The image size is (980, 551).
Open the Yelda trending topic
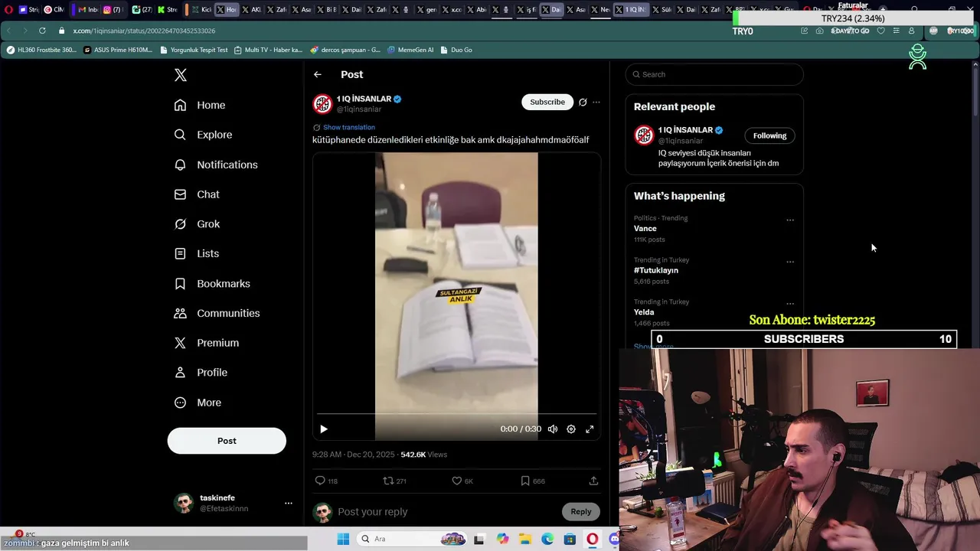tap(644, 312)
